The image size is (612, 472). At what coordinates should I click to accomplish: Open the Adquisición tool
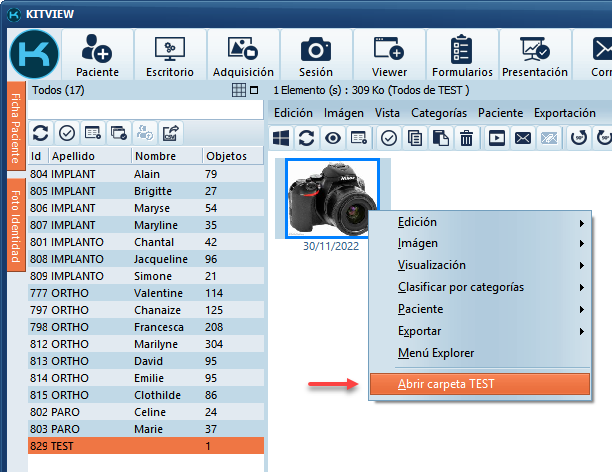243,54
